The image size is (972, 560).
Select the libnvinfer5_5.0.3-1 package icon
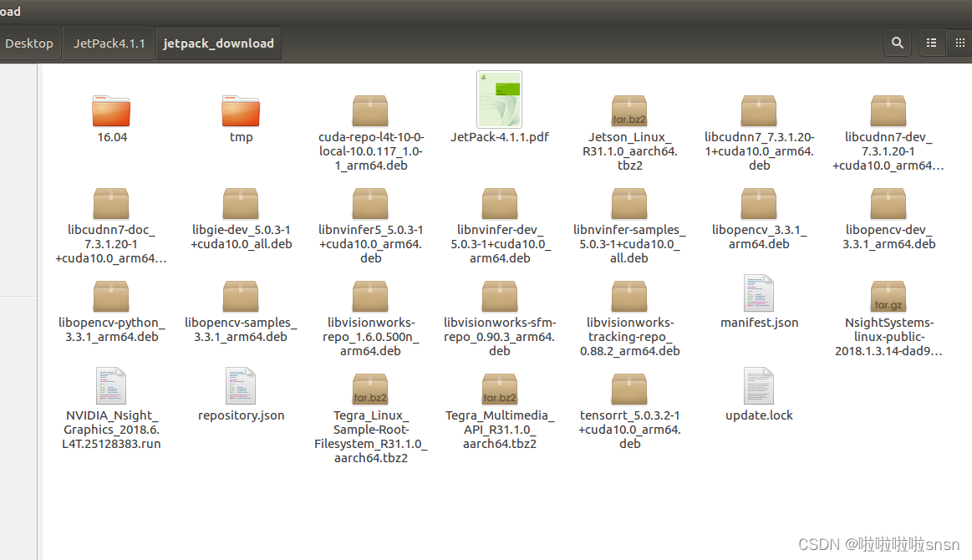pos(370,204)
